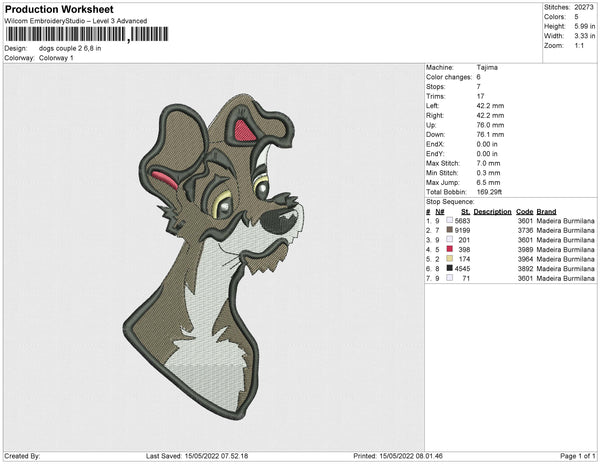Click the Down value '76.1 mm'

[x=490, y=134]
